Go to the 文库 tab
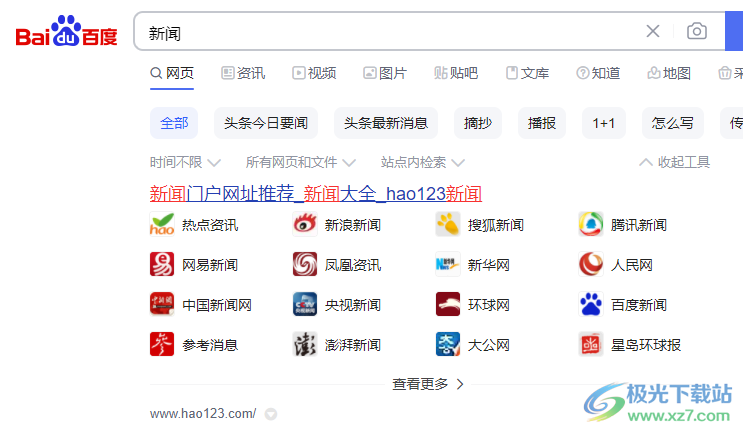The image size is (743, 432). click(x=527, y=73)
